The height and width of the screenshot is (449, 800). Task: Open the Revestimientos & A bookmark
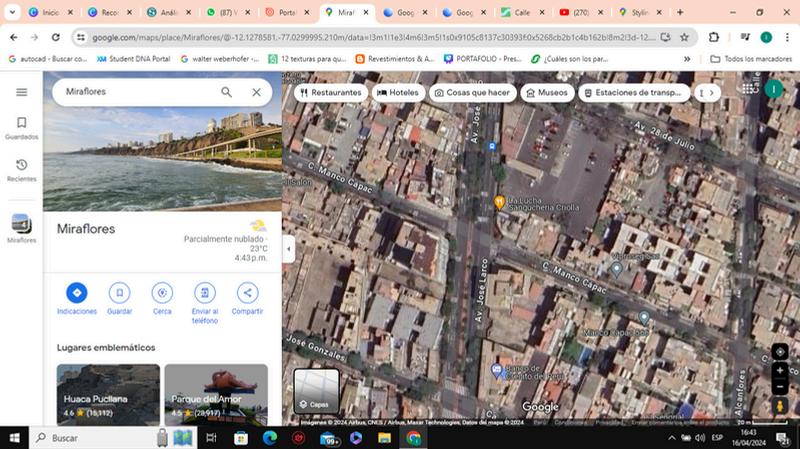click(x=395, y=59)
